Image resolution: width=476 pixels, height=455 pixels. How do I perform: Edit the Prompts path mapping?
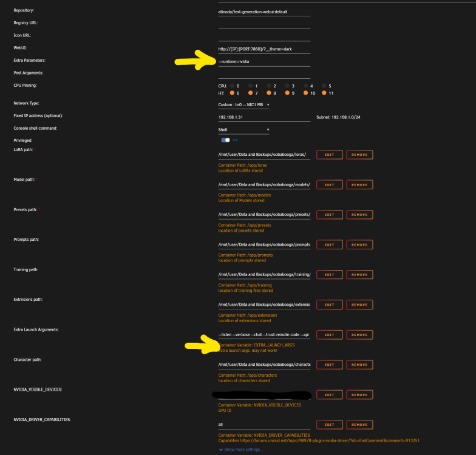329,245
